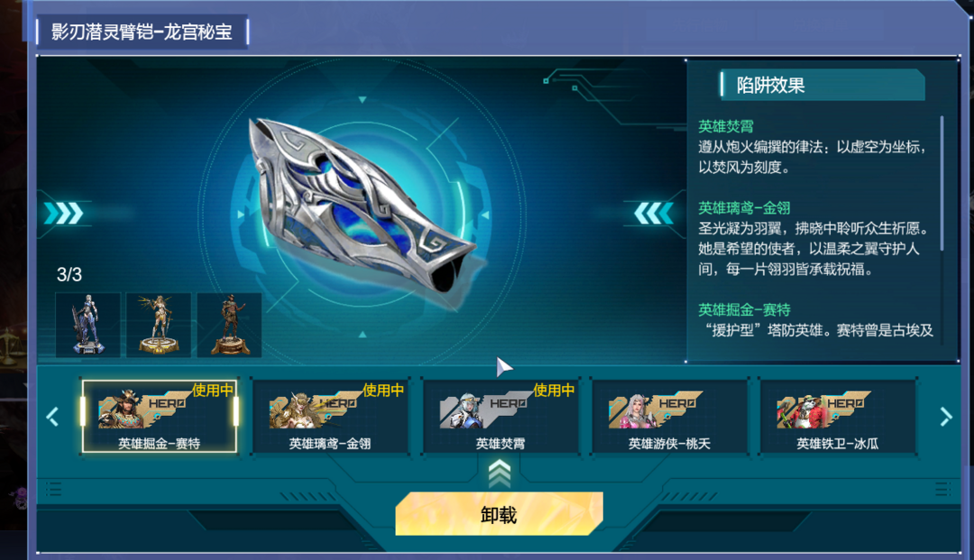
Task: Choose hero card 英雄游侠-桃夭
Action: point(669,417)
